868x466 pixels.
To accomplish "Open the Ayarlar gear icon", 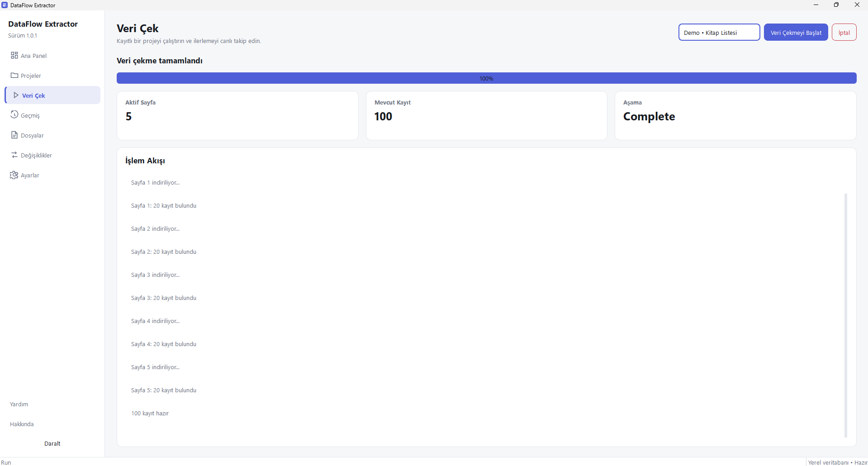I will tap(14, 175).
